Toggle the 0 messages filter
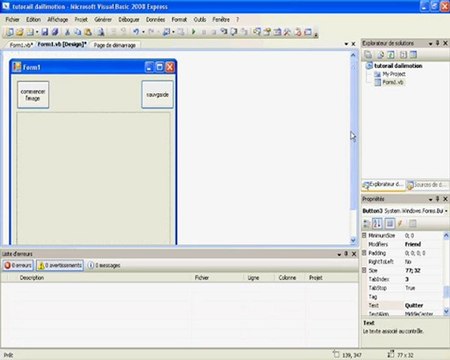This screenshot has width=450, height=360. pyautogui.click(x=104, y=265)
